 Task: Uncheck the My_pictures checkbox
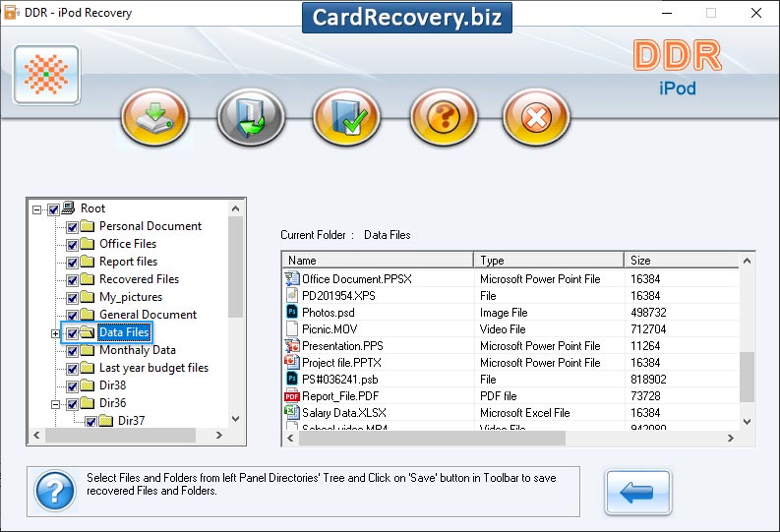click(x=72, y=298)
